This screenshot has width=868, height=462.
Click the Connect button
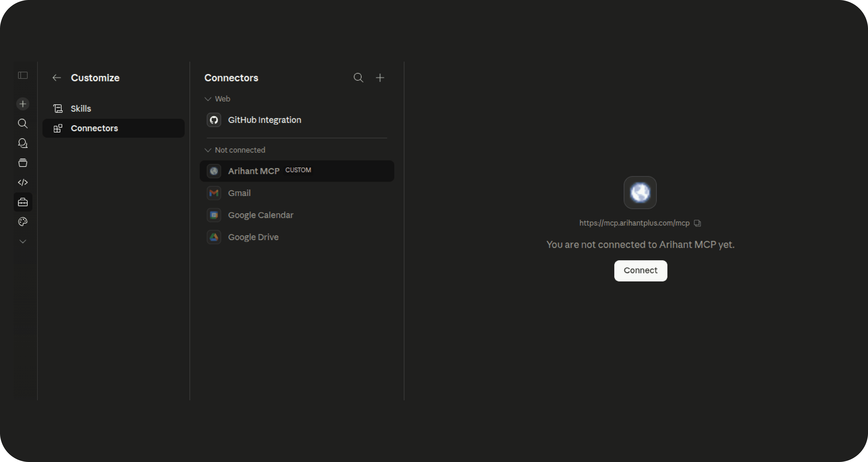point(640,271)
